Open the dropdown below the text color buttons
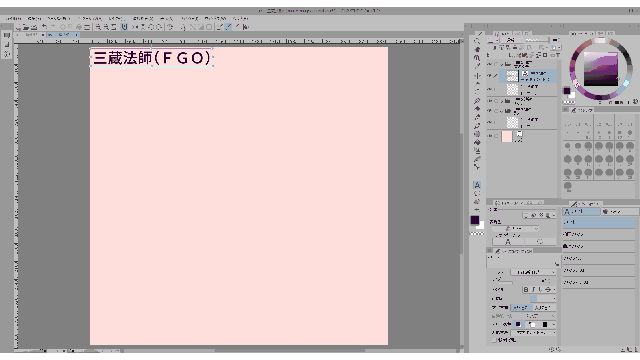640x360 pixels. [x=533, y=333]
